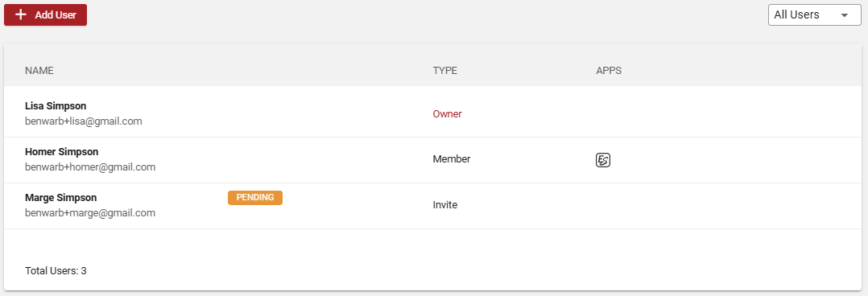Click email benwarb+lisa@gmail.com
Viewport: 868px width, 296px height.
(x=84, y=121)
